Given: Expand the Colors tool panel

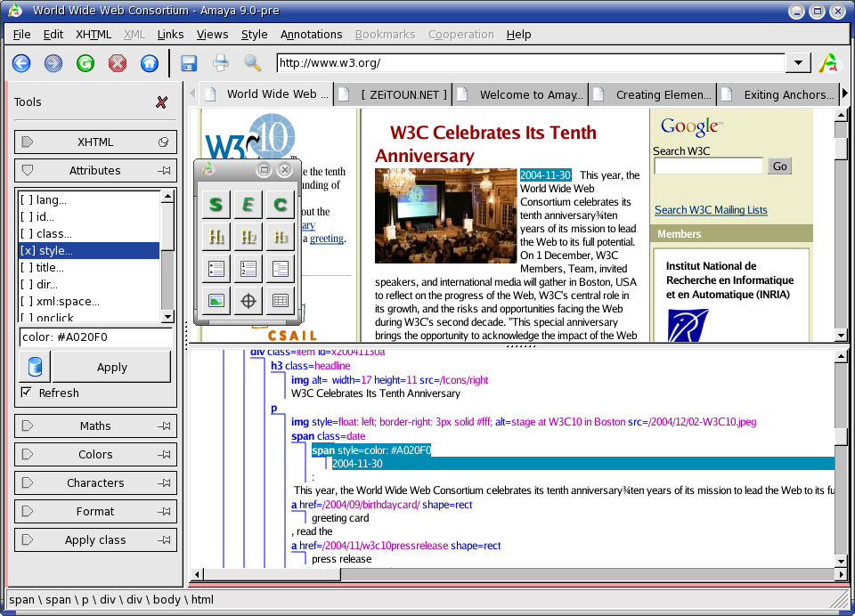Looking at the screenshot, I should click(95, 454).
